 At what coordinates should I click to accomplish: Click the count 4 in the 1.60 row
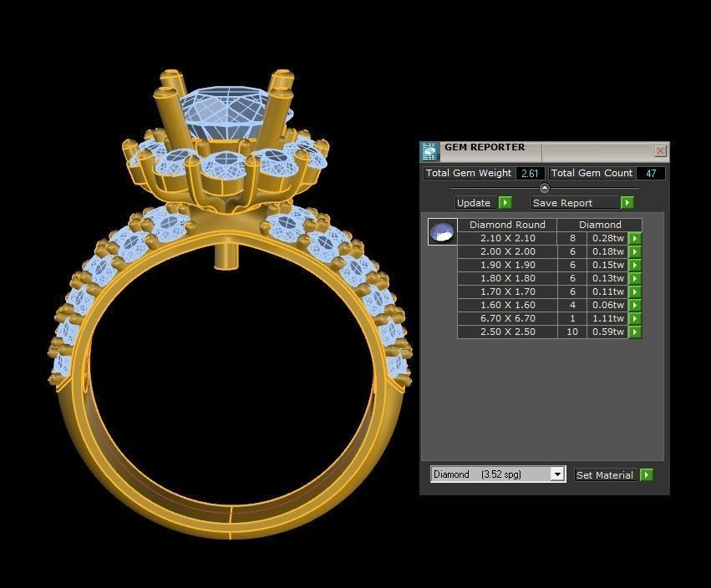coord(572,305)
